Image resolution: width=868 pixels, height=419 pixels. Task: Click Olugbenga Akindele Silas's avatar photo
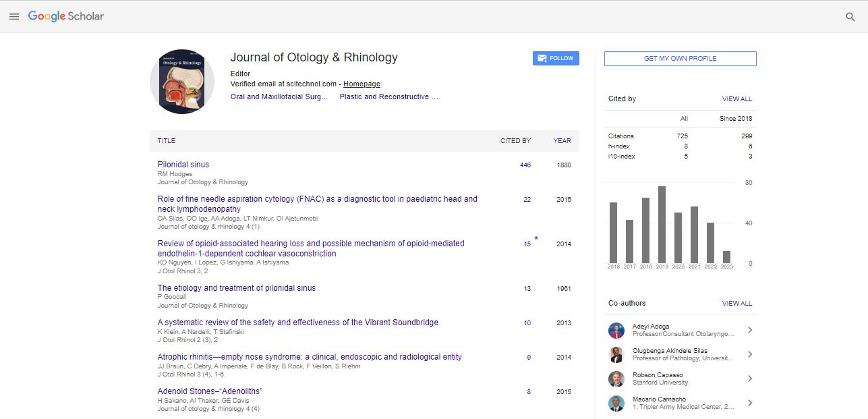(616, 355)
